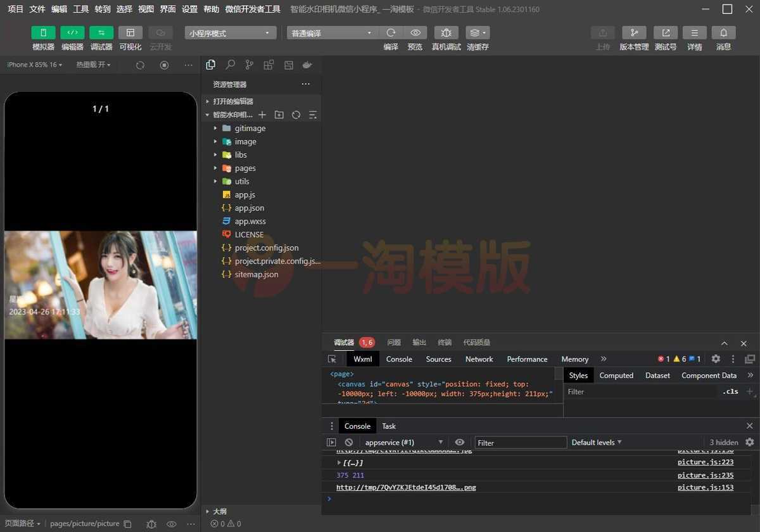Toggle the 编辑器 editor panel
760x532 pixels.
72,33
